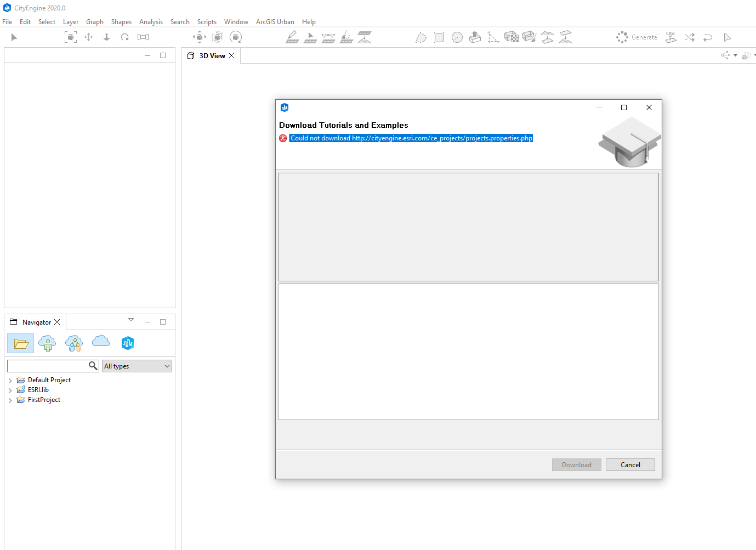The height and width of the screenshot is (550, 756).
Task: Select the Navigator tab
Action: pos(36,322)
